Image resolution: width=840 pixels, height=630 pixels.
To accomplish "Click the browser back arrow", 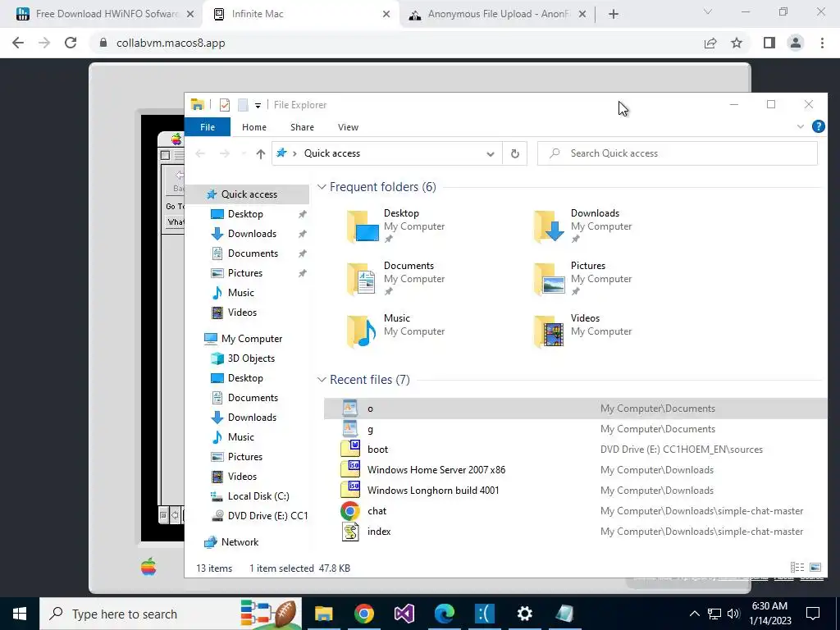I will pyautogui.click(x=18, y=43).
